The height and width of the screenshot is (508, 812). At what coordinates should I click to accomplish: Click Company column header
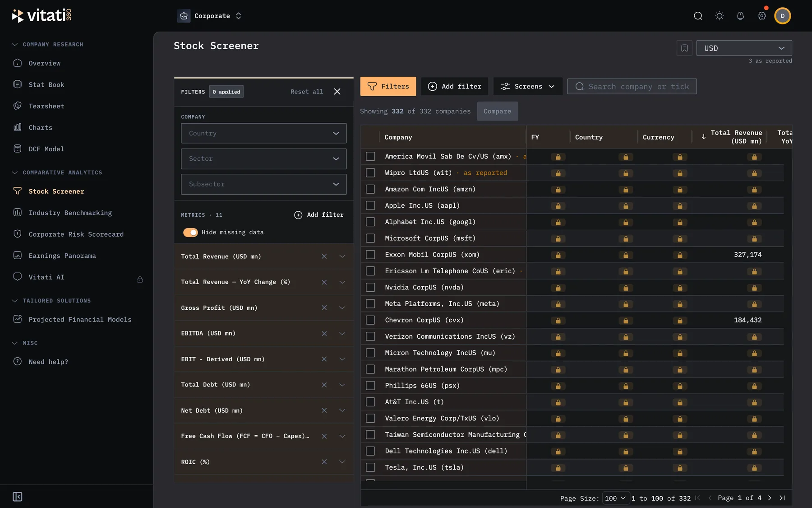398,137
